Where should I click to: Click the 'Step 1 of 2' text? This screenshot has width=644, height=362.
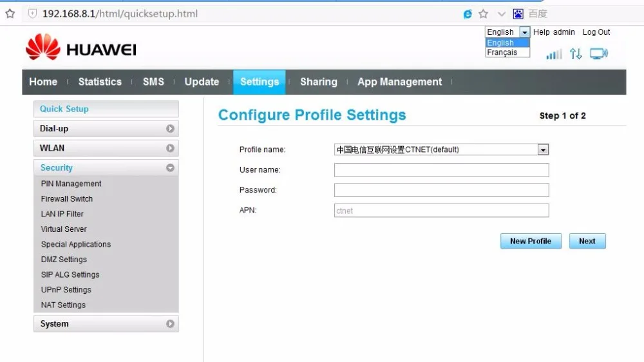coord(563,116)
